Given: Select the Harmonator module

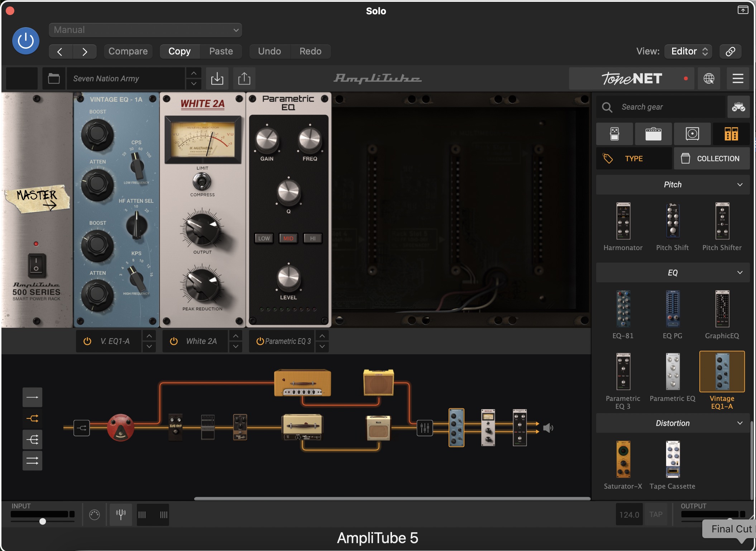Looking at the screenshot, I should pos(623,226).
